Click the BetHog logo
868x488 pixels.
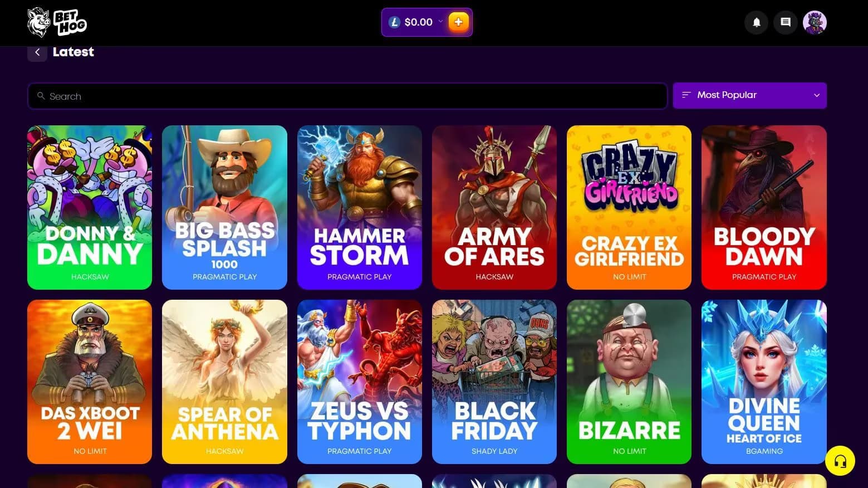click(x=57, y=22)
